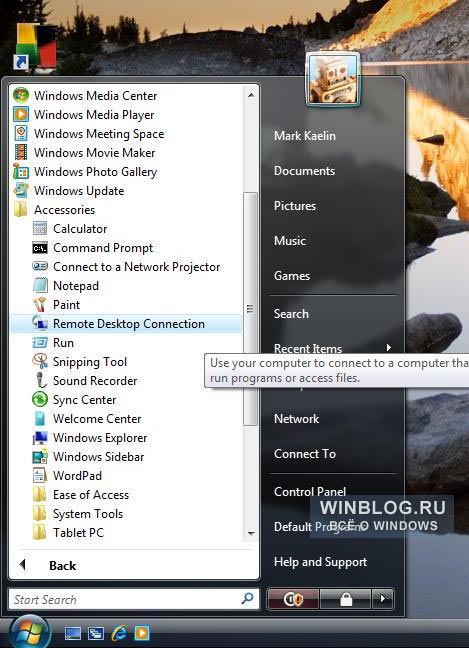Viewport: 469px width, 648px height.
Task: Open Music from the right pane
Action: coord(290,241)
